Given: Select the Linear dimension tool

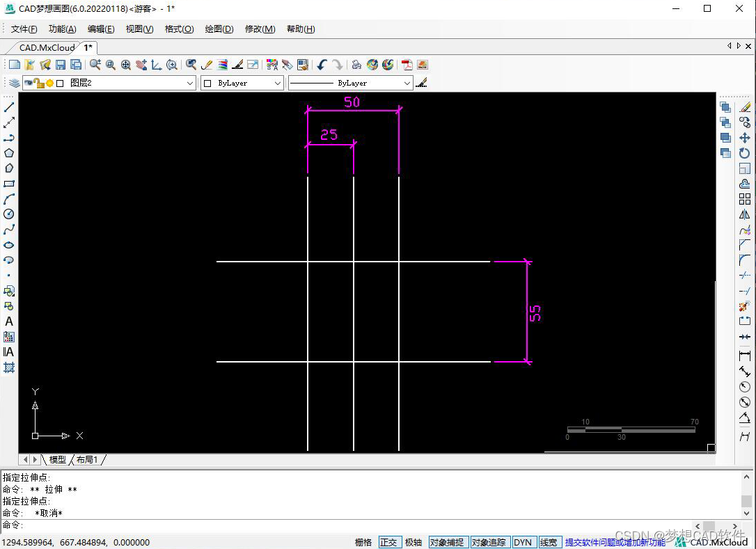Looking at the screenshot, I should (745, 356).
